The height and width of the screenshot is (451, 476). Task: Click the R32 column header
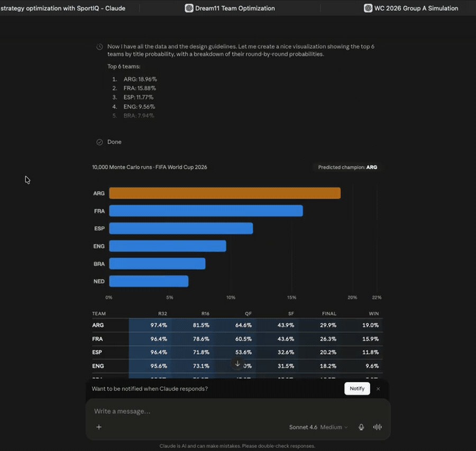[163, 314]
